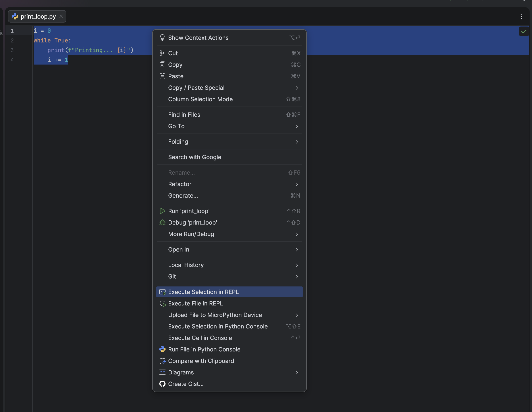Image resolution: width=532 pixels, height=412 pixels.
Task: Click the bug icon for Debug 'print_loop'
Action: pos(162,222)
